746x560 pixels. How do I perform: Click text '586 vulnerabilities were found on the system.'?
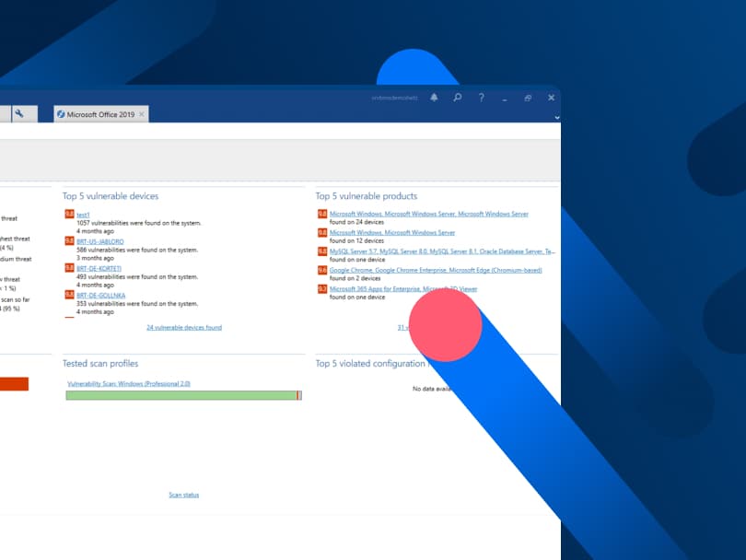(137, 250)
